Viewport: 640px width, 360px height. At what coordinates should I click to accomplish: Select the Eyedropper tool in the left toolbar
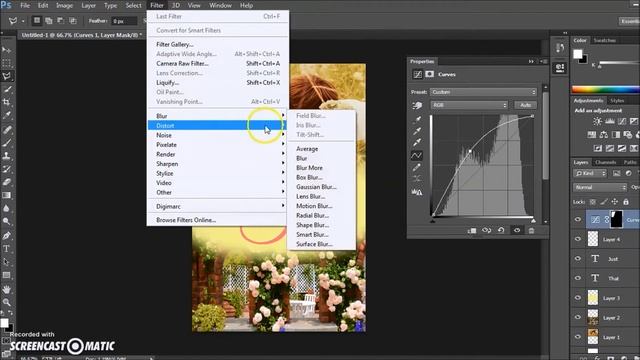pyautogui.click(x=7, y=116)
